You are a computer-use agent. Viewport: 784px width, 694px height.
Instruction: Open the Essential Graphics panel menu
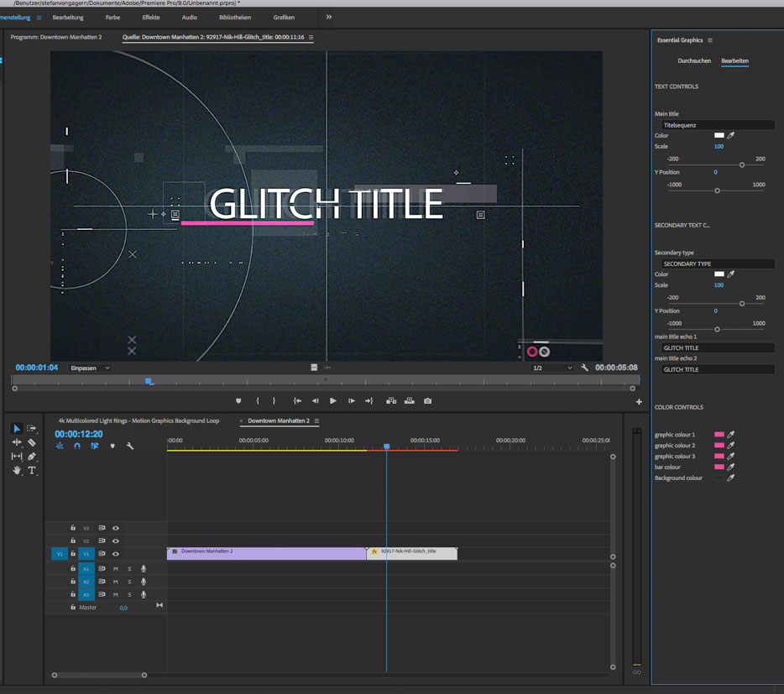[x=710, y=40]
